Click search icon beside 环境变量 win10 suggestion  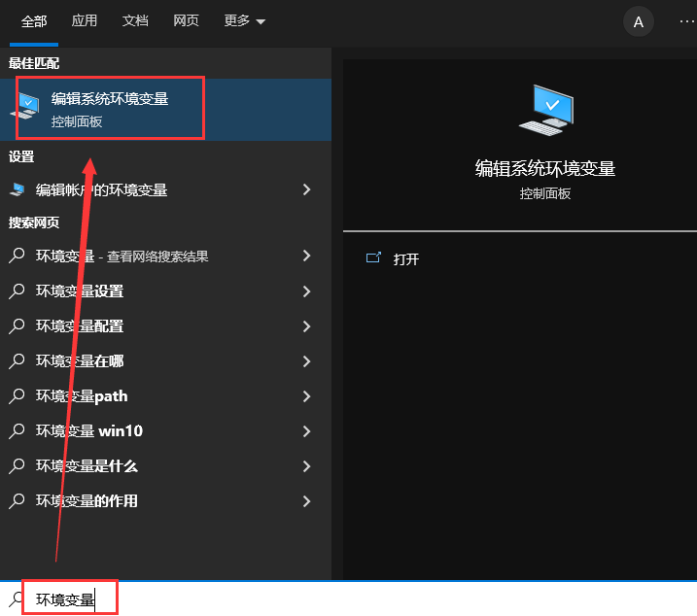click(17, 430)
